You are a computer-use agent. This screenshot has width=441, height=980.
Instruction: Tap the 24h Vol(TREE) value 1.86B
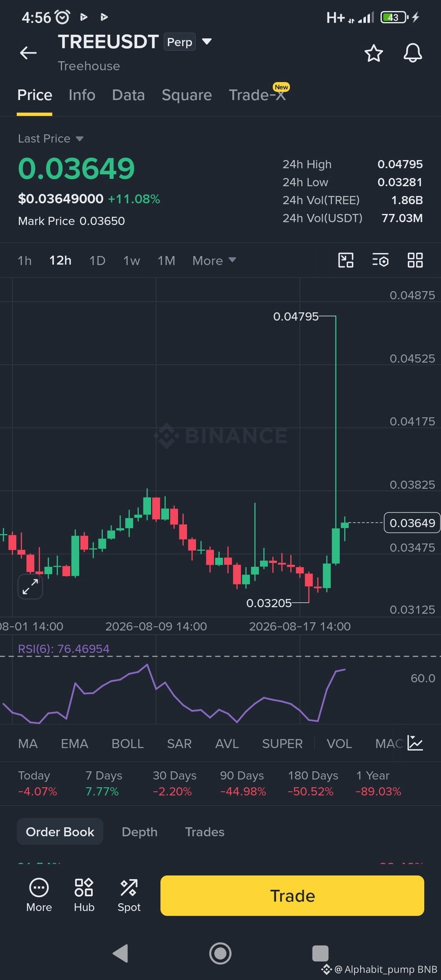(407, 200)
